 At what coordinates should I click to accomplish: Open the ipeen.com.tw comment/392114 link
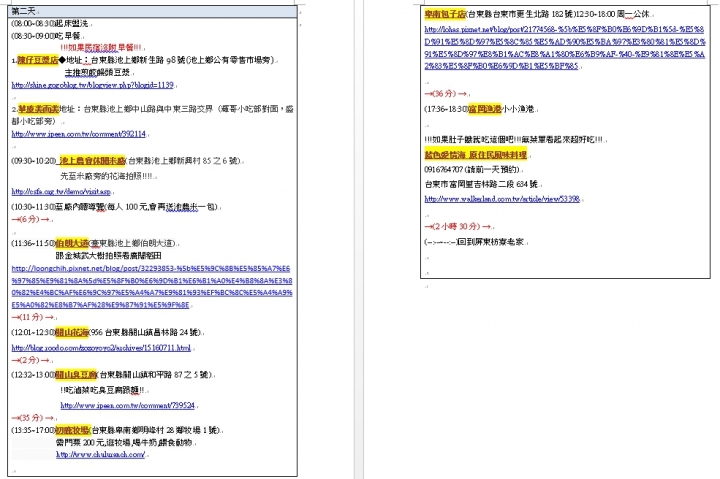click(79, 134)
